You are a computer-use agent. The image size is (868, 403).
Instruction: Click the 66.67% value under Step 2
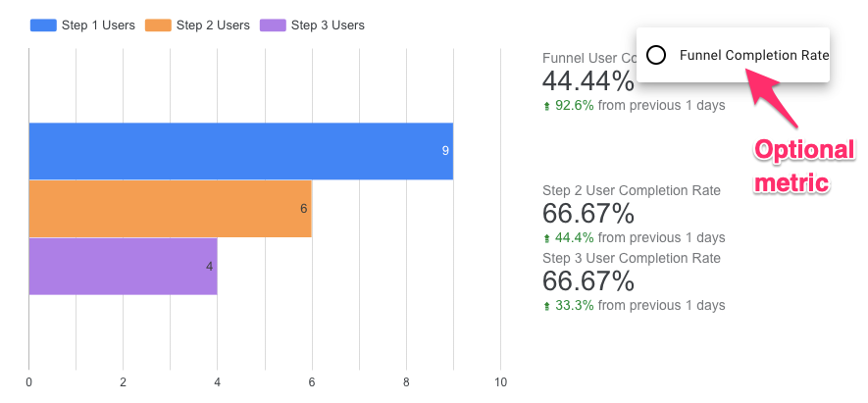point(587,214)
